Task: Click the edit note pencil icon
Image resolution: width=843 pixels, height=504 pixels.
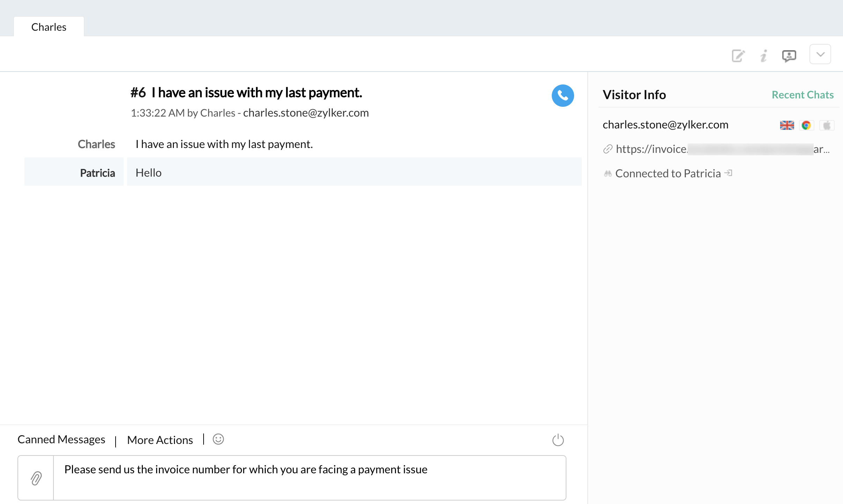Action: coord(738,56)
